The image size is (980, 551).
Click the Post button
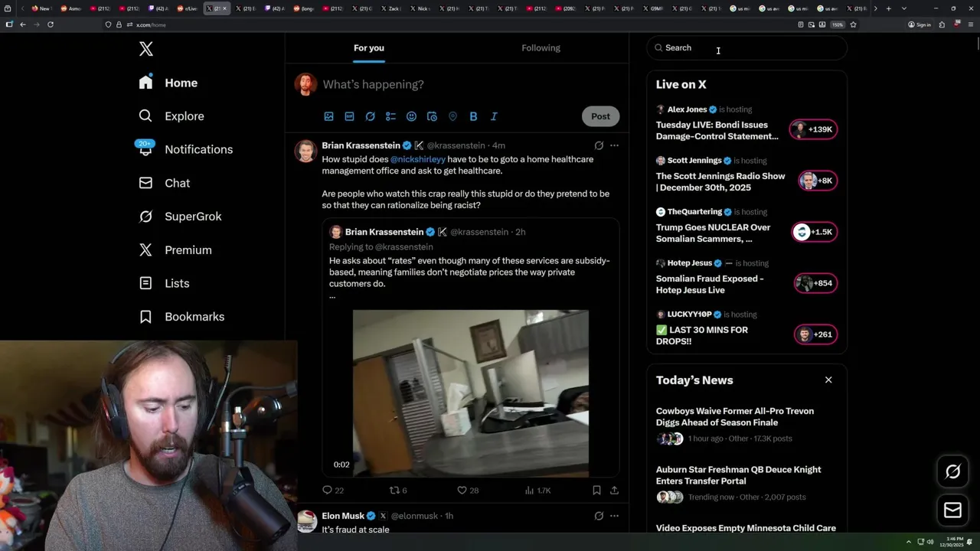[x=600, y=116]
